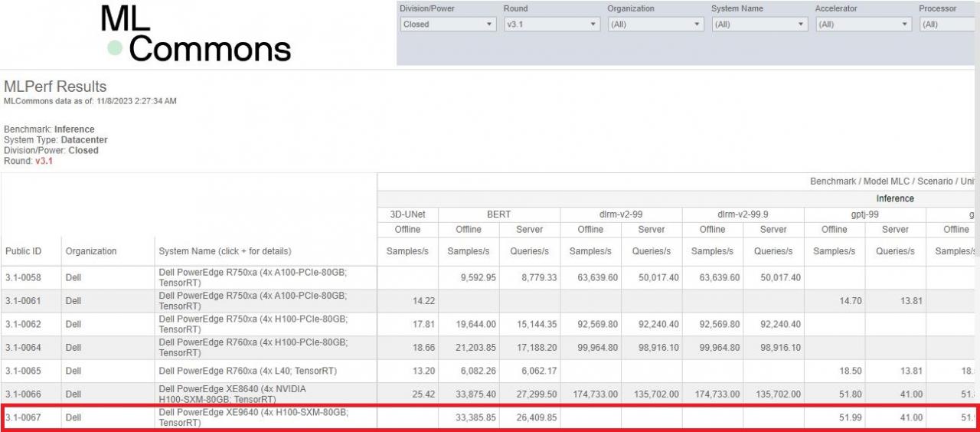Open the Division/Power dropdown set to Closed
The width and height of the screenshot is (980, 432).
448,25
